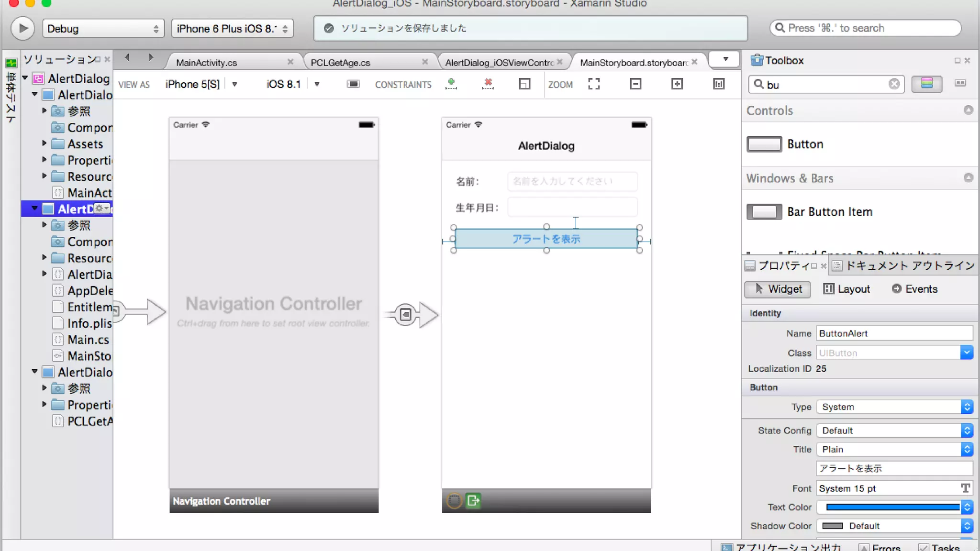Toggle device orientation icon in designer toolbar
Image resolution: width=980 pixels, height=551 pixels.
[x=353, y=84]
